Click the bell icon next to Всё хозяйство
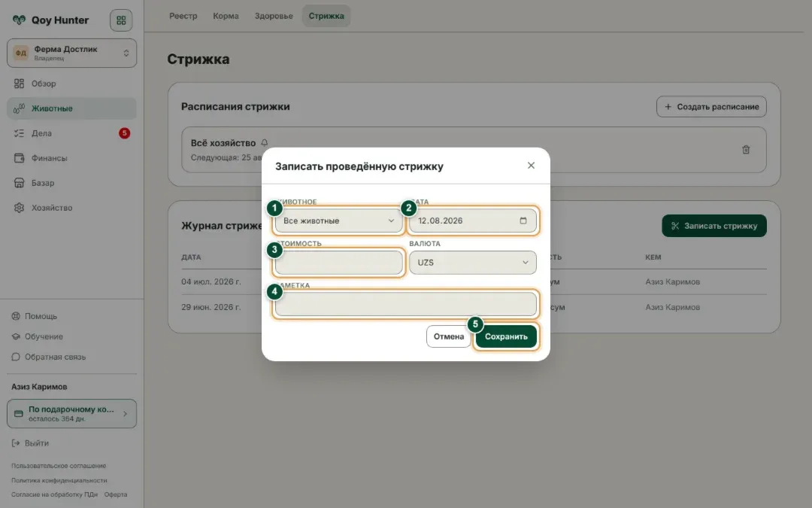This screenshot has width=812, height=508. [265, 142]
